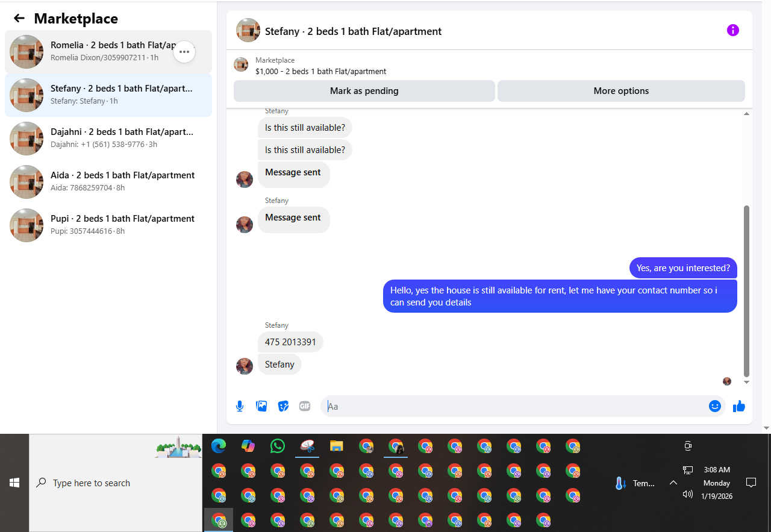Open conversation info with purple info icon
Image resolution: width=771 pixels, height=532 pixels.
pos(732,30)
